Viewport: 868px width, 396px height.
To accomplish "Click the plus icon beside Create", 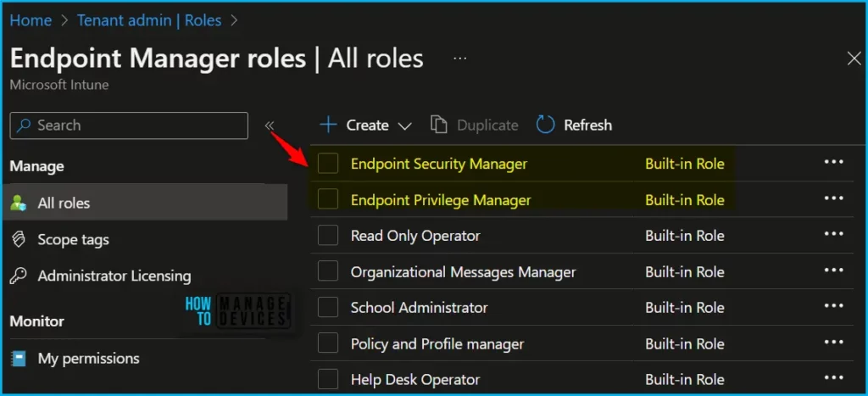I will pyautogui.click(x=328, y=125).
